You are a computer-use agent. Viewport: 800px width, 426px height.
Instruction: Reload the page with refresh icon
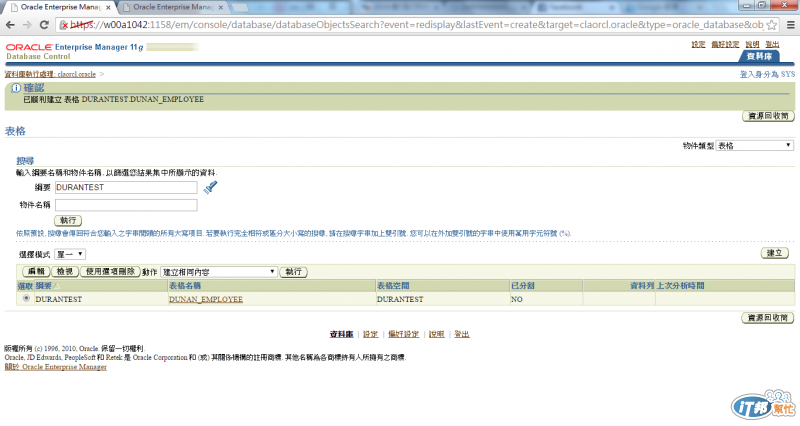point(44,24)
